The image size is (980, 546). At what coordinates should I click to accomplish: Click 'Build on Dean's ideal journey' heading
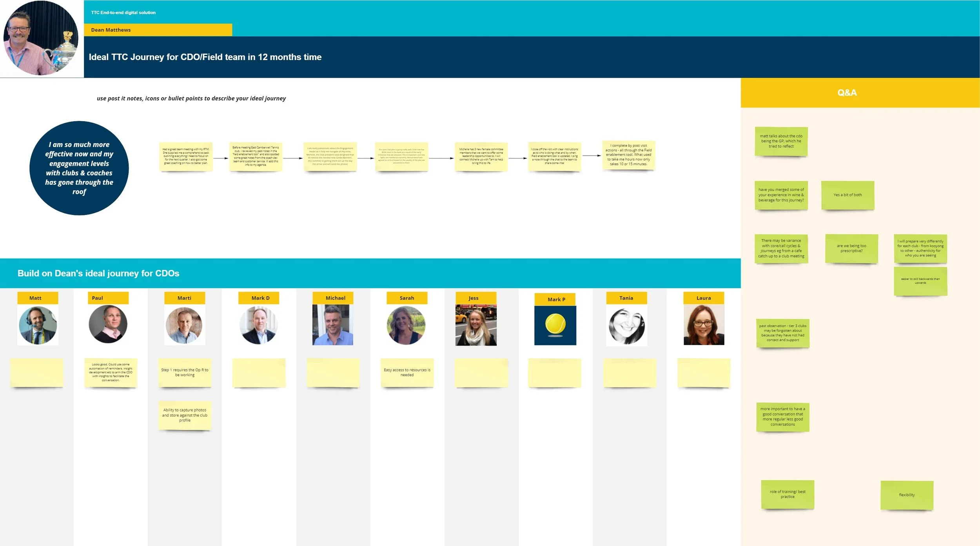[x=98, y=273]
